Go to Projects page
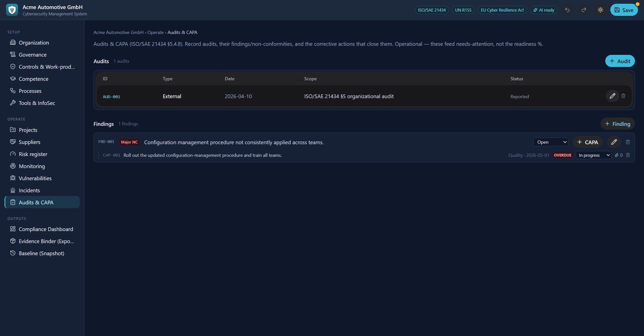This screenshot has width=644, height=336. click(42, 130)
